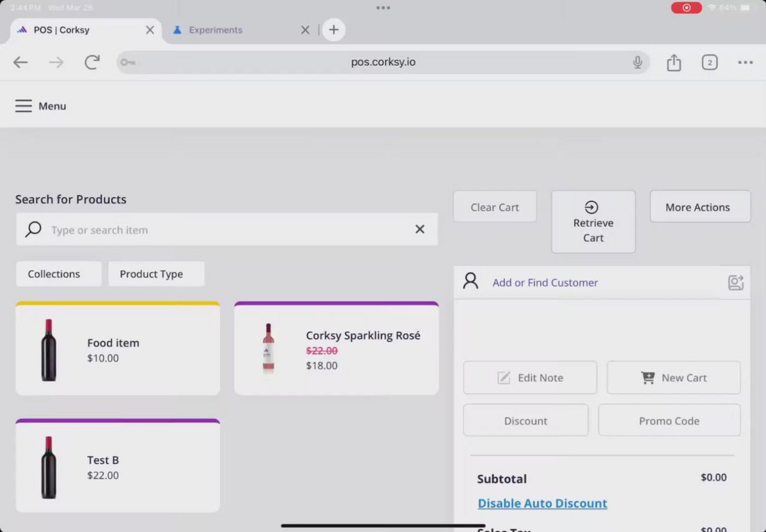Click the browser forward arrow
766x532 pixels.
coord(56,62)
